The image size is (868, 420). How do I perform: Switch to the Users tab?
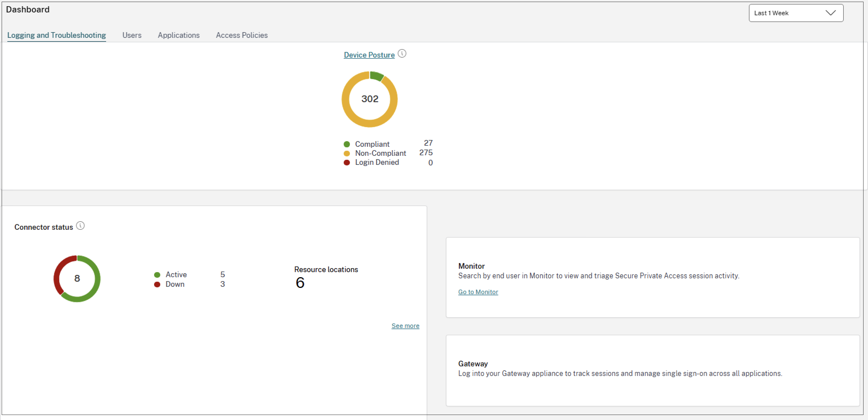pos(132,35)
